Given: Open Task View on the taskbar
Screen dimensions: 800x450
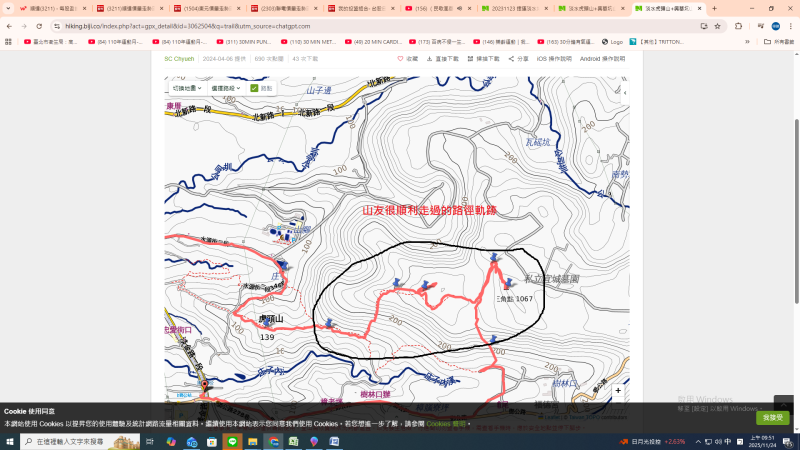Looking at the screenshot, I should pyautogui.click(x=149, y=441).
